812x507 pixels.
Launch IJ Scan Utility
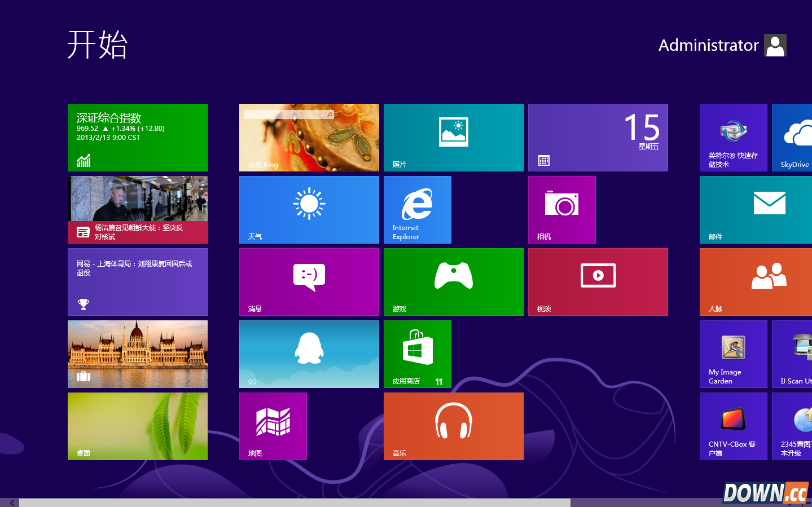tap(796, 354)
